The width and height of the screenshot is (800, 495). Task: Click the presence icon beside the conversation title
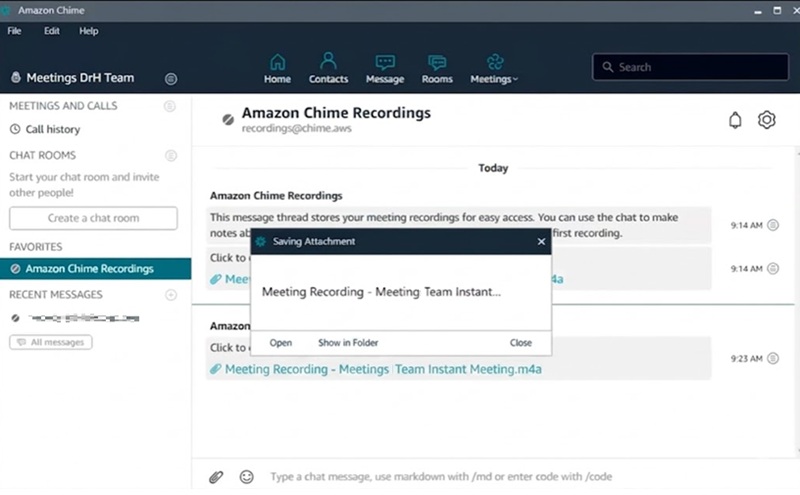228,119
